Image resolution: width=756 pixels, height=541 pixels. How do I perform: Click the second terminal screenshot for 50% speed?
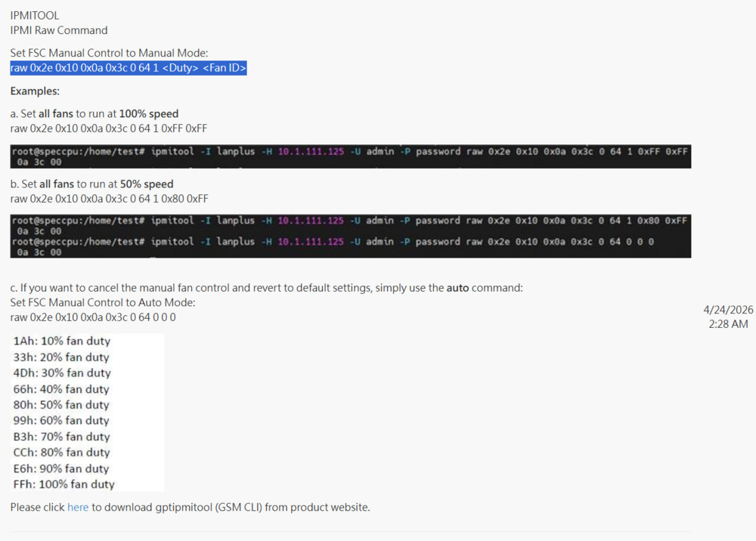pyautogui.click(x=351, y=236)
